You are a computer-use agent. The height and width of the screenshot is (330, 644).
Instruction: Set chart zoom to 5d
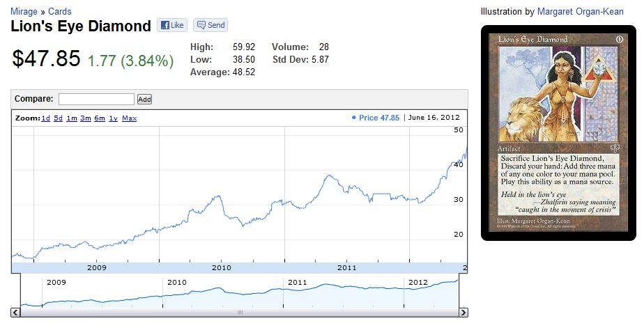pyautogui.click(x=59, y=118)
